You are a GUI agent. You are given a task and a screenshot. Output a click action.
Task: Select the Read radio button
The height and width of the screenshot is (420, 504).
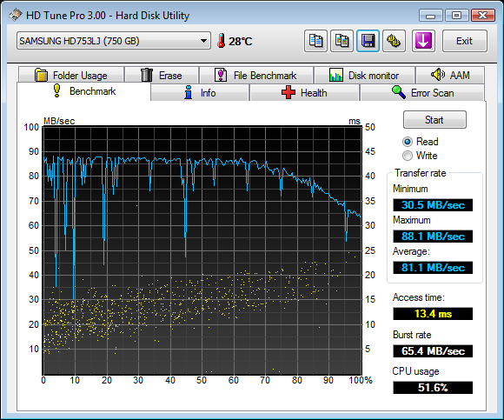[408, 142]
